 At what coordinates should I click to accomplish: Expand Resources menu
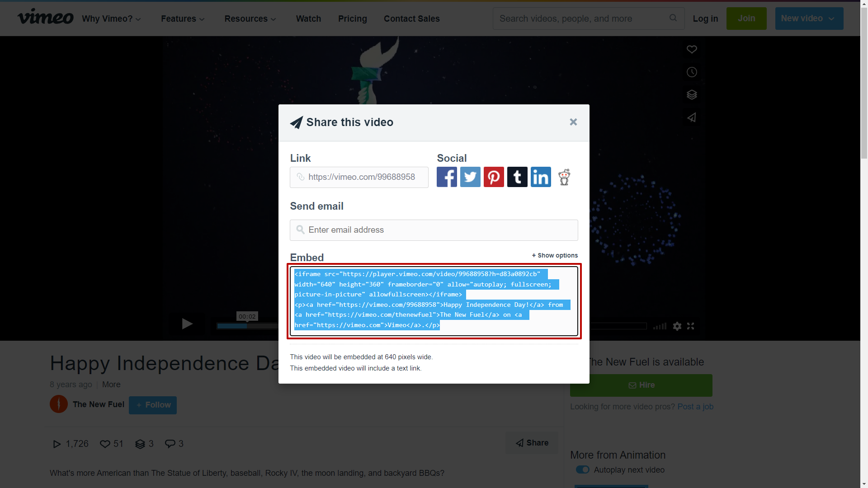tap(250, 19)
